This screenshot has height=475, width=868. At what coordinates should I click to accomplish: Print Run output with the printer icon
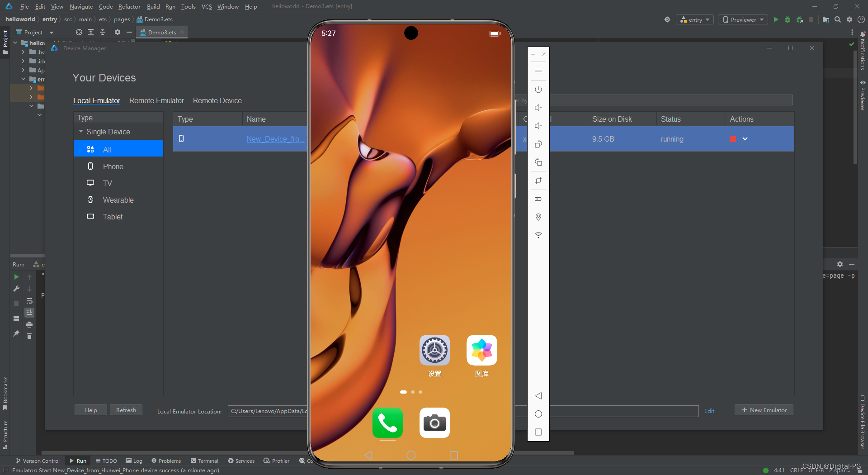pyautogui.click(x=29, y=324)
